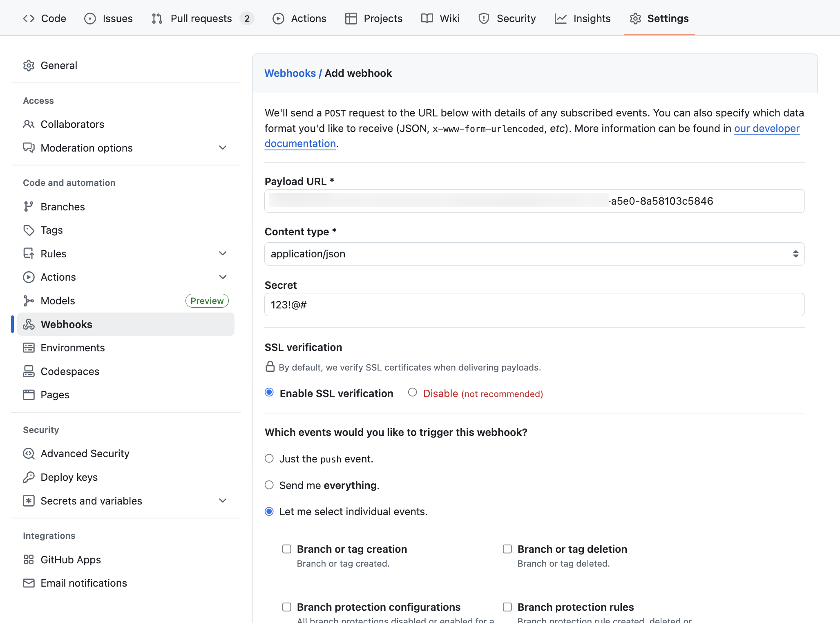Open the Insights tab
This screenshot has width=840, height=623.
pos(583,18)
